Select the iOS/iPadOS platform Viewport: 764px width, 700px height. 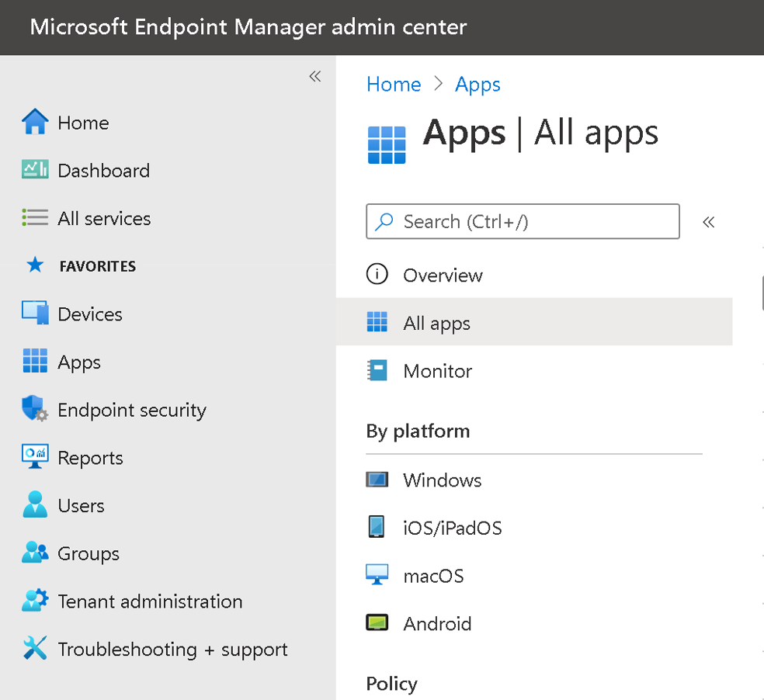pyautogui.click(x=453, y=527)
